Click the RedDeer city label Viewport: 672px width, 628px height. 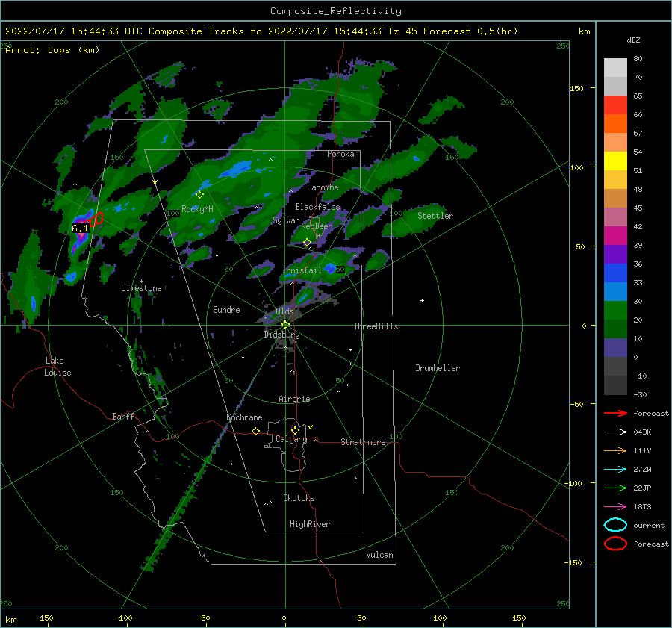click(317, 226)
